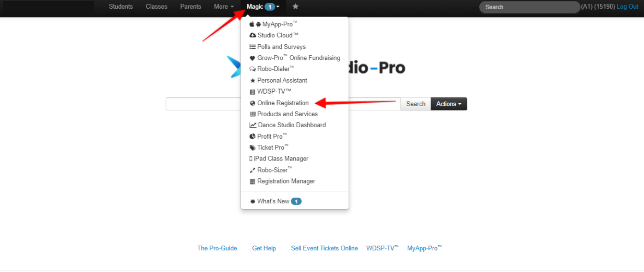Click the barcode icon beside Products and Services
Screen dimensions: 644x272
252,114
